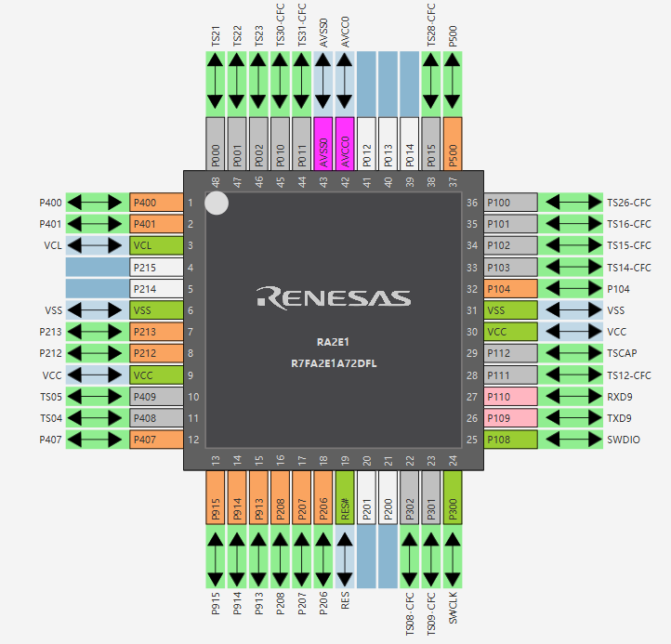This screenshot has width=671, height=644.
Task: Click the SWDIO function label
Action: point(623,440)
